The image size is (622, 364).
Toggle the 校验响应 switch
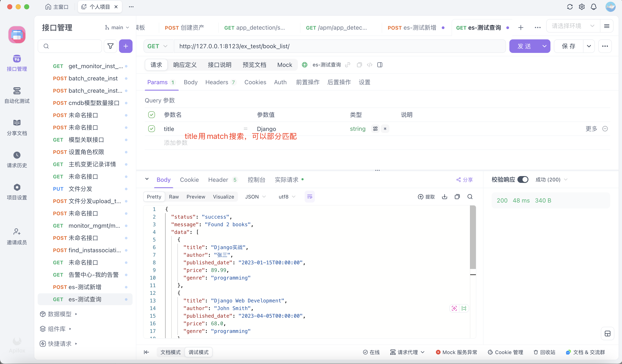tap(523, 179)
